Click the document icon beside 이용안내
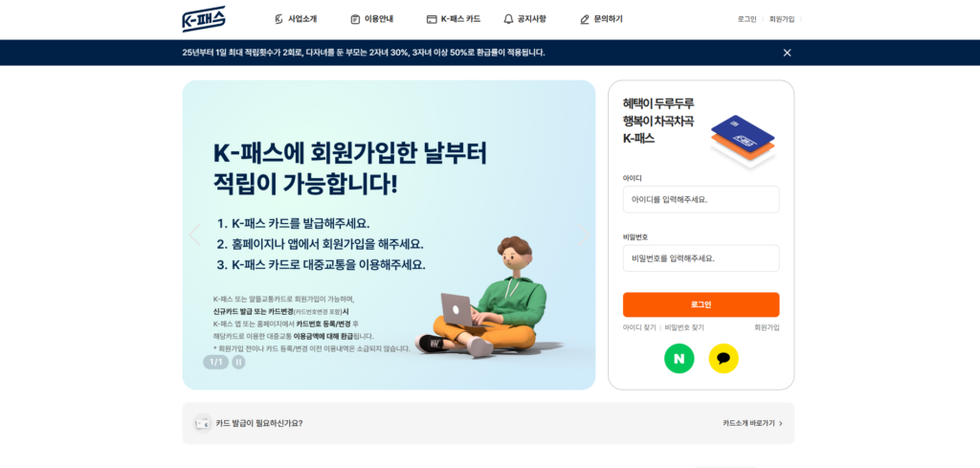Image resolution: width=980 pixels, height=468 pixels. pos(355,19)
